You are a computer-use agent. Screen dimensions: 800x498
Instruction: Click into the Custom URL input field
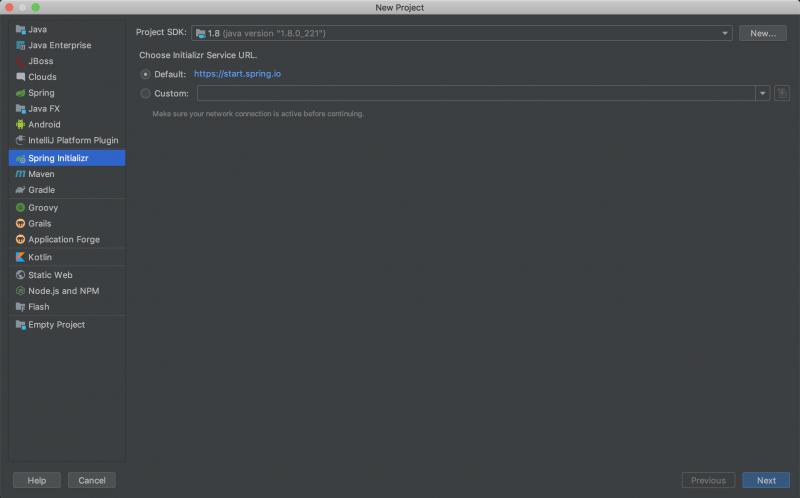click(x=476, y=93)
